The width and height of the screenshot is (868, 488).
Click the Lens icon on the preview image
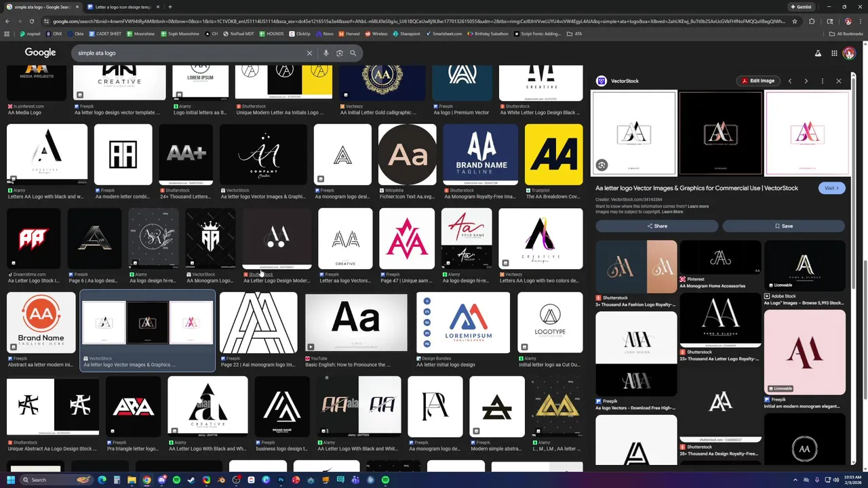(601, 165)
